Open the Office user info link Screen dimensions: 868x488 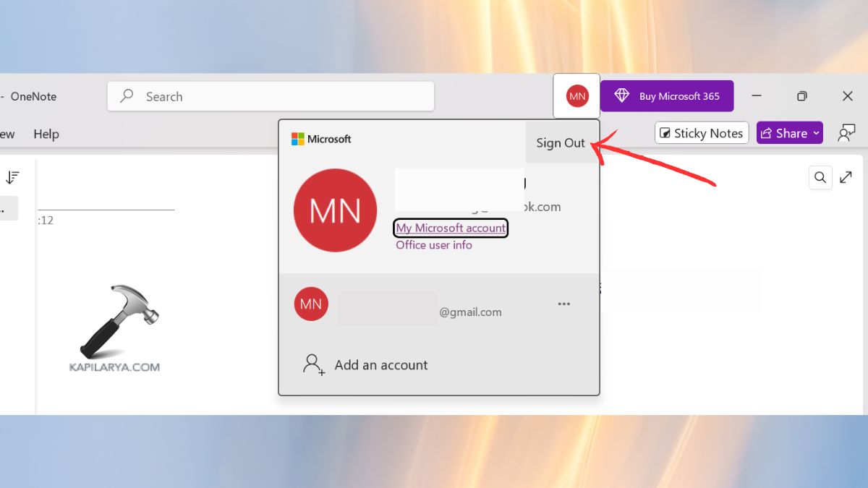[434, 245]
